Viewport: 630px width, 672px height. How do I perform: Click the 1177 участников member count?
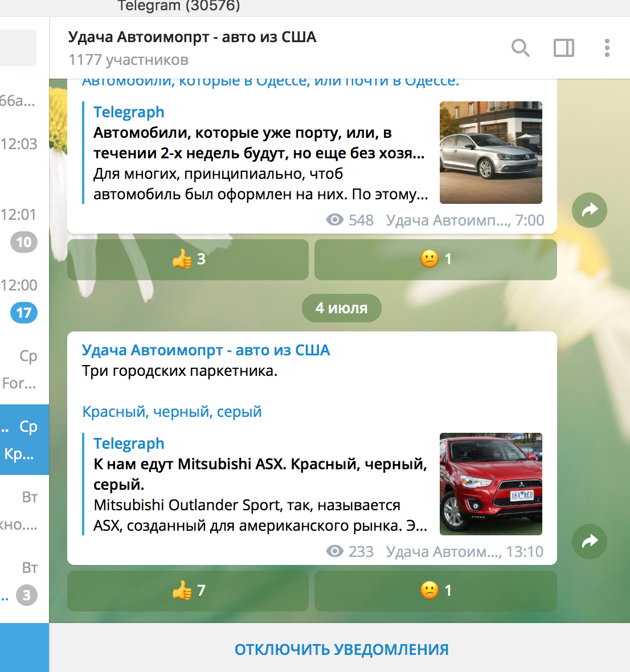(129, 60)
